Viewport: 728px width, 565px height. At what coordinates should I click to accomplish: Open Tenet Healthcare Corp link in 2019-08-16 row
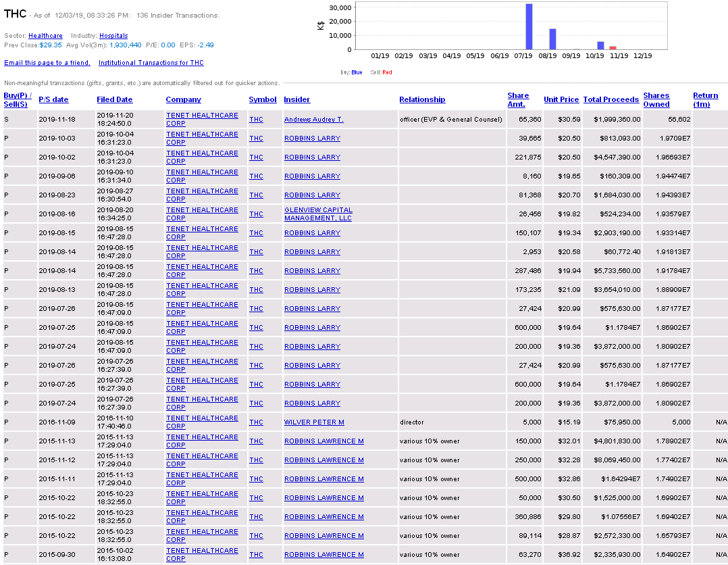[202, 214]
